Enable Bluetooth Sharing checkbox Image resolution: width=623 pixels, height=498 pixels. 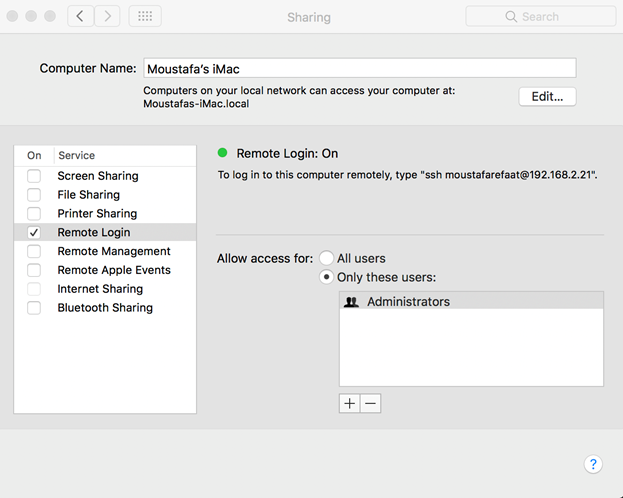click(x=34, y=308)
